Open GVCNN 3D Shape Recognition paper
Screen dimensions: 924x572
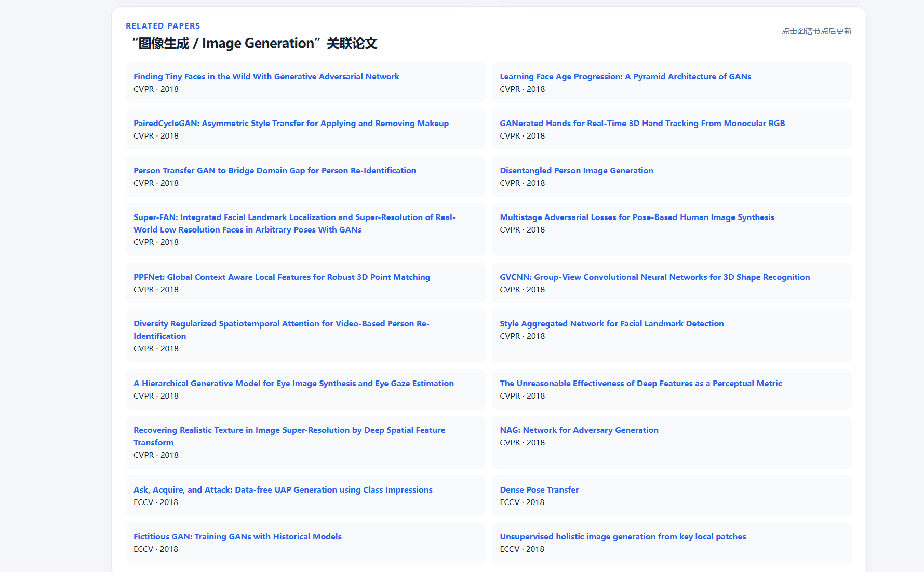click(654, 277)
